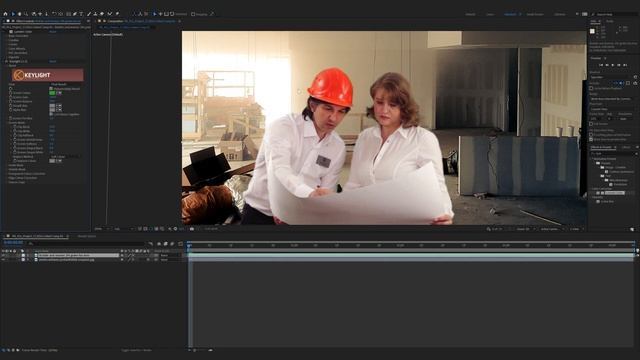640x360 pixels.
Task: Select the Brush tool
Action: [89, 14]
